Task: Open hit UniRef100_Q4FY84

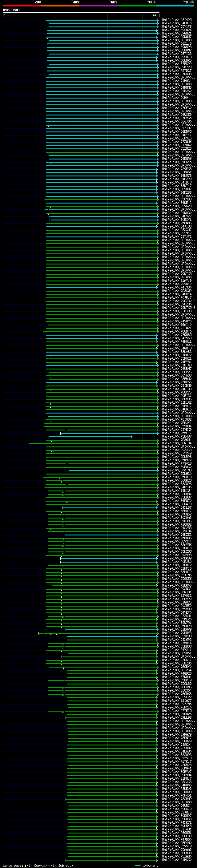Action: [x=177, y=362]
